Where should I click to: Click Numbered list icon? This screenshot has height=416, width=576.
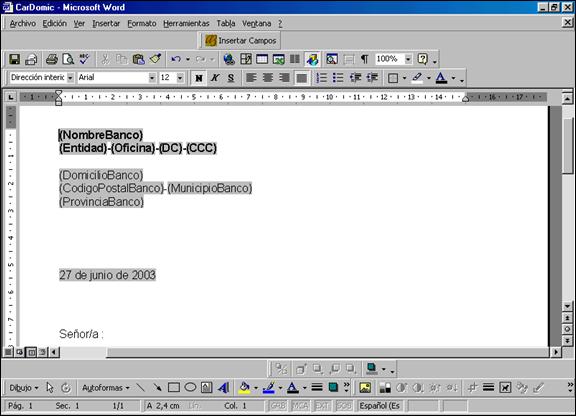321,78
